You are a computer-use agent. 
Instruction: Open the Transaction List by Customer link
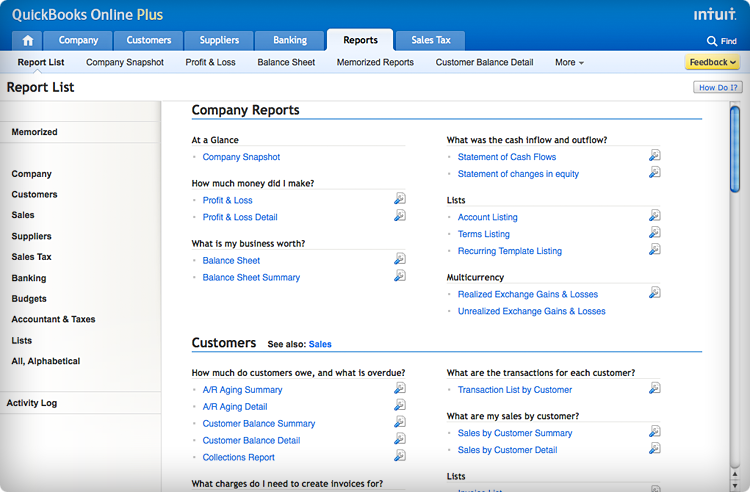[515, 390]
